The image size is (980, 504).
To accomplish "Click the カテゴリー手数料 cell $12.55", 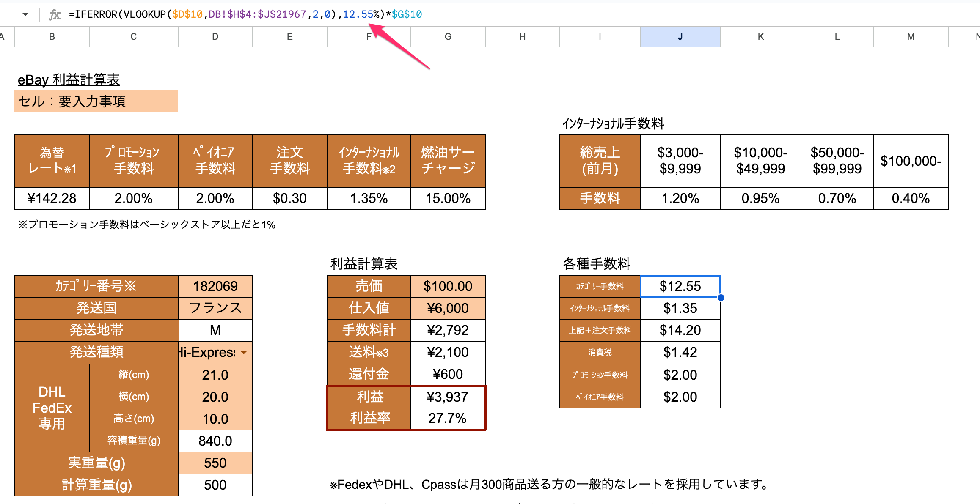I will [680, 286].
